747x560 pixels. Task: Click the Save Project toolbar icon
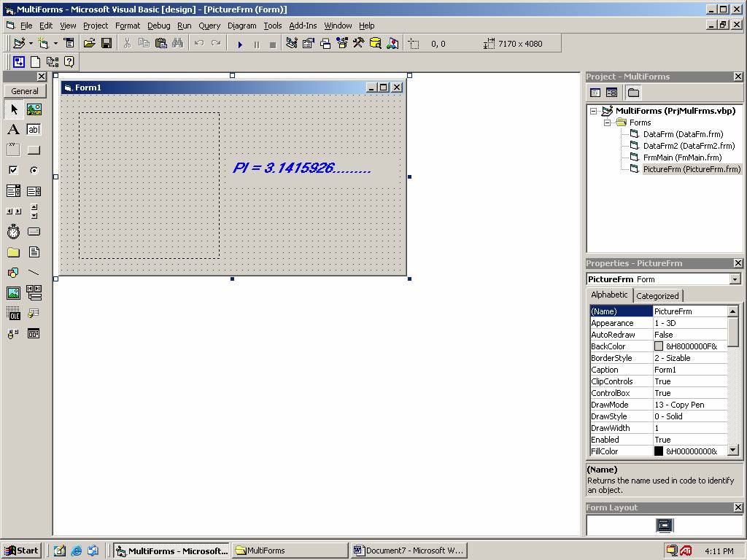click(107, 44)
